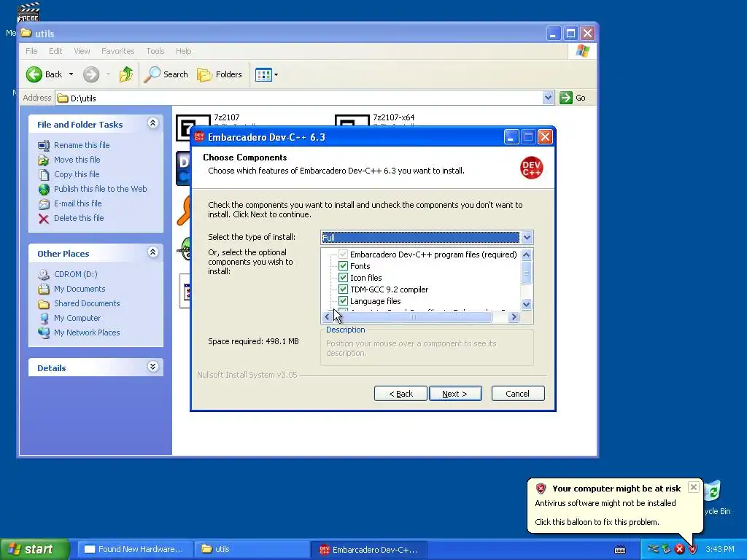Open the install type dropdown
747x560 pixels.
point(527,237)
